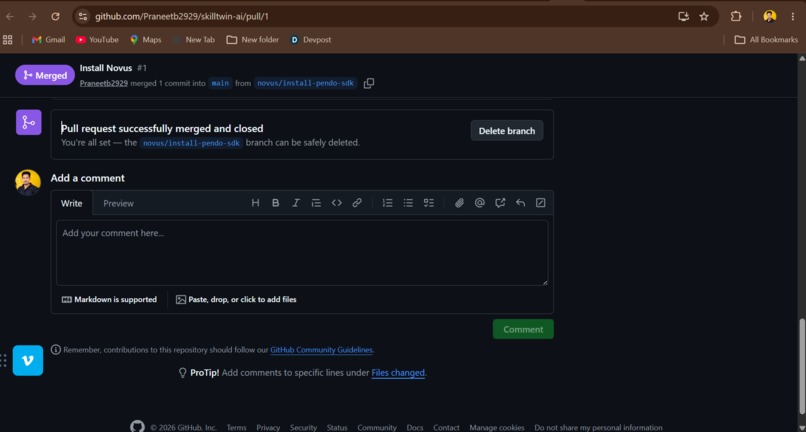Reload the page
The width and height of the screenshot is (806, 432).
point(56,16)
